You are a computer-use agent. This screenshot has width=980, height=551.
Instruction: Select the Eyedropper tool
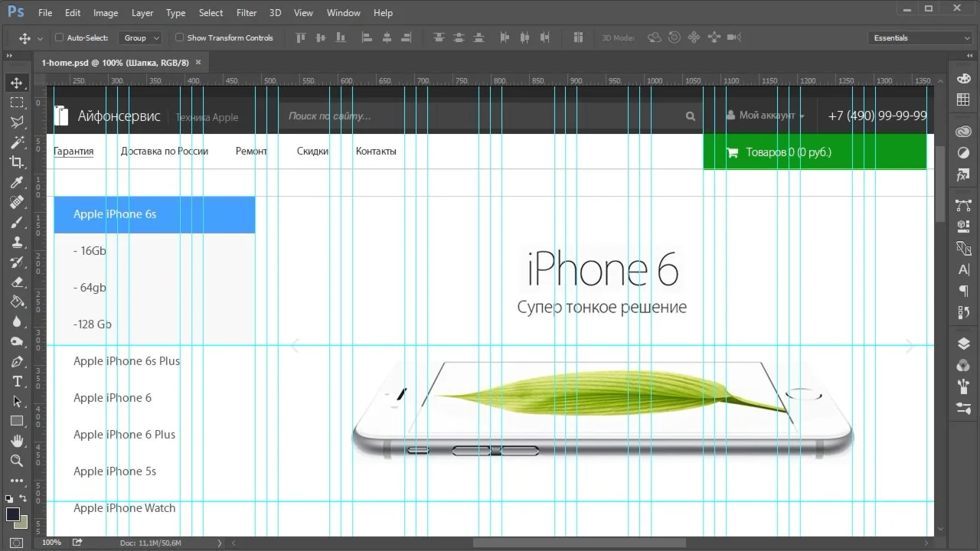point(16,182)
